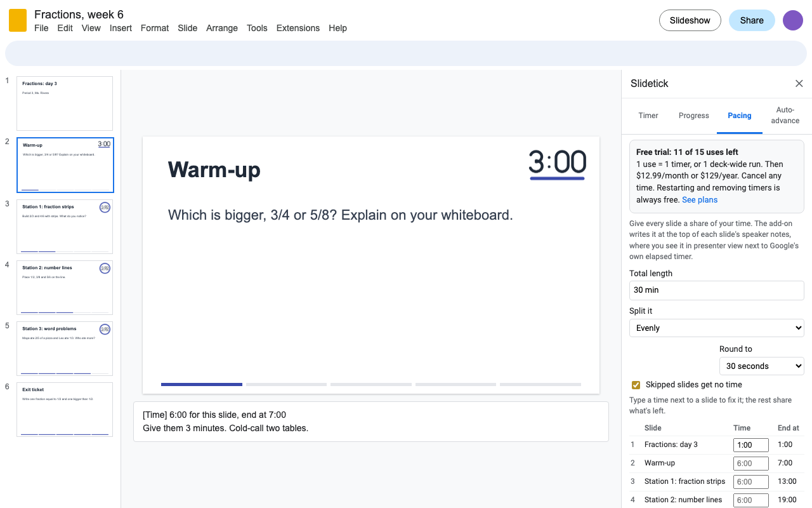This screenshot has height=508, width=812.
Task: Select slide 4 thumbnail "Station 2: number lines"
Action: (x=65, y=288)
